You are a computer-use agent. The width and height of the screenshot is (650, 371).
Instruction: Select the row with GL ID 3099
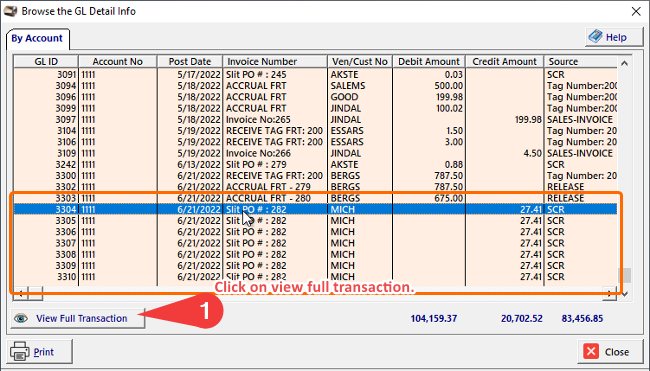click(x=315, y=108)
